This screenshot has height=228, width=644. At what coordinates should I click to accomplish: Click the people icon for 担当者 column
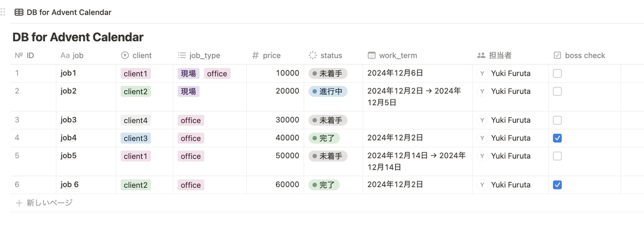tap(481, 55)
